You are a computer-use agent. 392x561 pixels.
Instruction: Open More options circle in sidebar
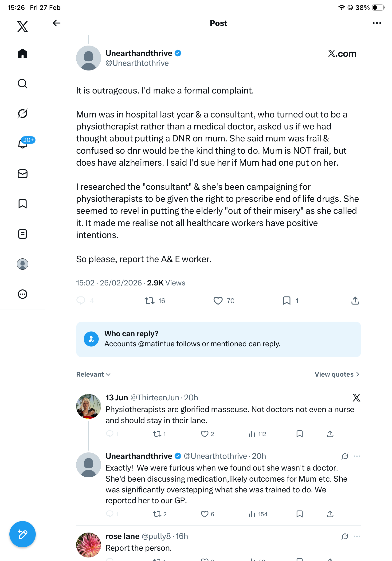23,294
